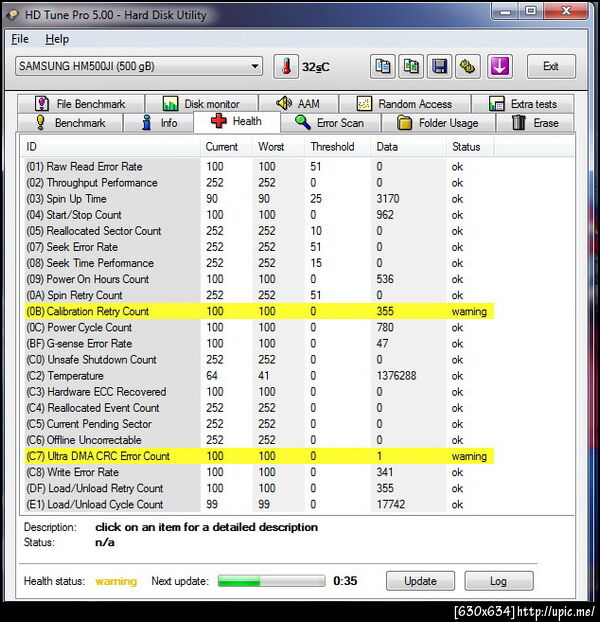
Task: Click the Temperature data value 1376288
Action: pyautogui.click(x=396, y=376)
